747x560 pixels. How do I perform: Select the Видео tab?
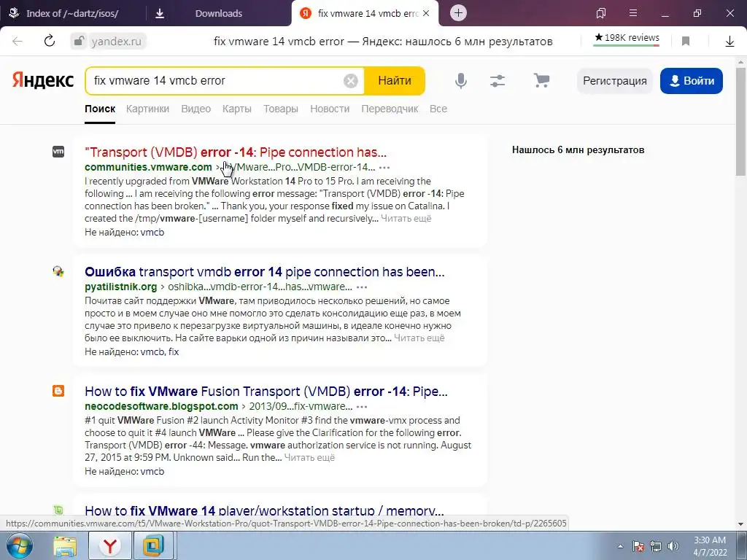point(196,109)
